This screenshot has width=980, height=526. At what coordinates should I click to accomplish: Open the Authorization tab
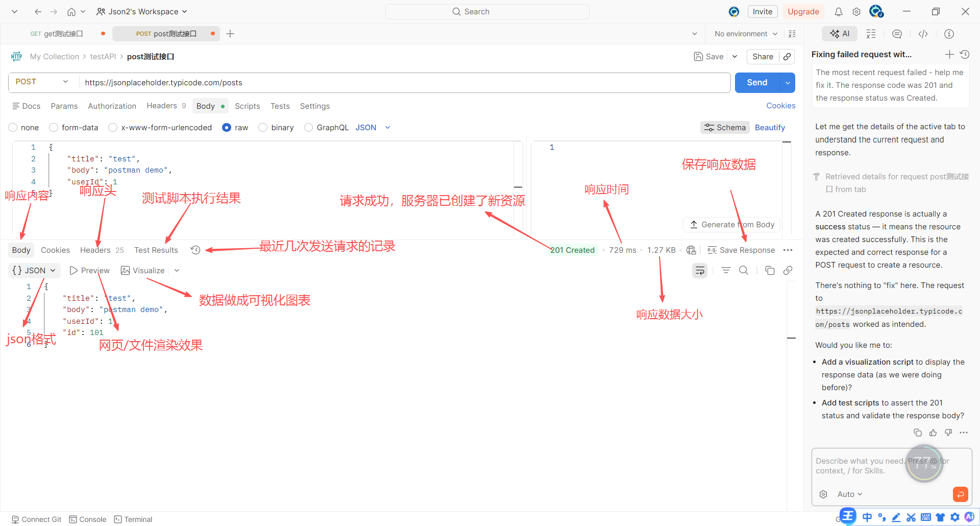click(x=112, y=106)
